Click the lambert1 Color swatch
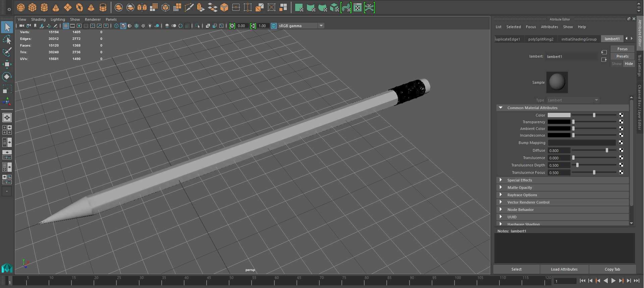644x288 pixels. click(x=559, y=115)
